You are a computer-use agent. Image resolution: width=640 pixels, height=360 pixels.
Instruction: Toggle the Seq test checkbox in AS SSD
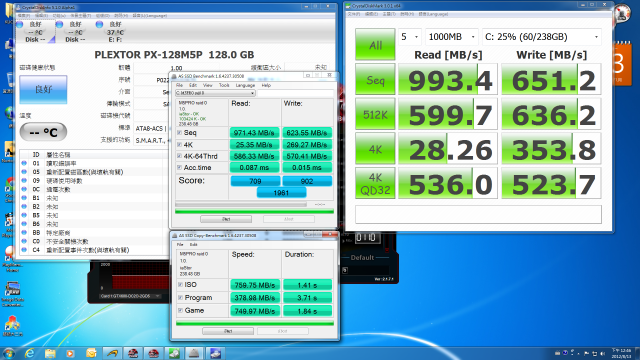pyautogui.click(x=180, y=133)
